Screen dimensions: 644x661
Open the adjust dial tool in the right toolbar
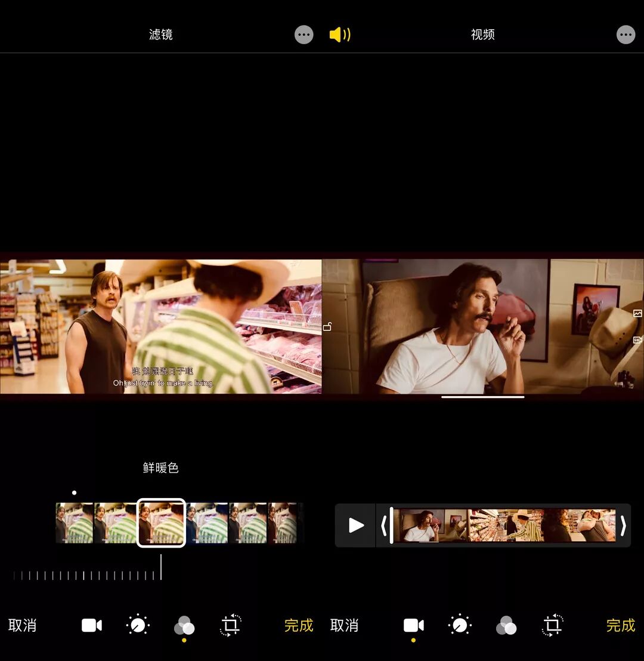point(460,625)
